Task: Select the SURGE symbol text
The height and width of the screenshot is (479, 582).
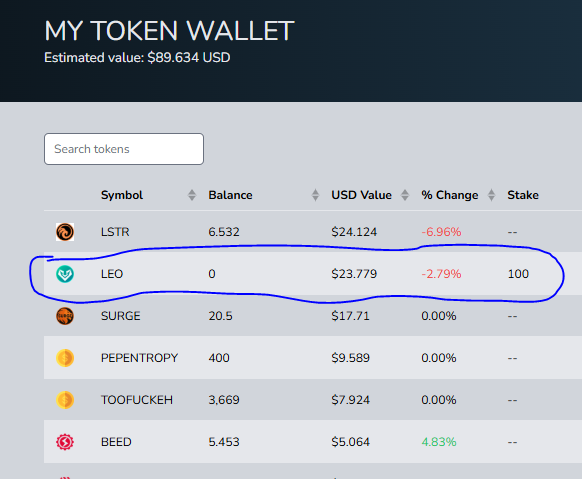Action: pos(121,316)
